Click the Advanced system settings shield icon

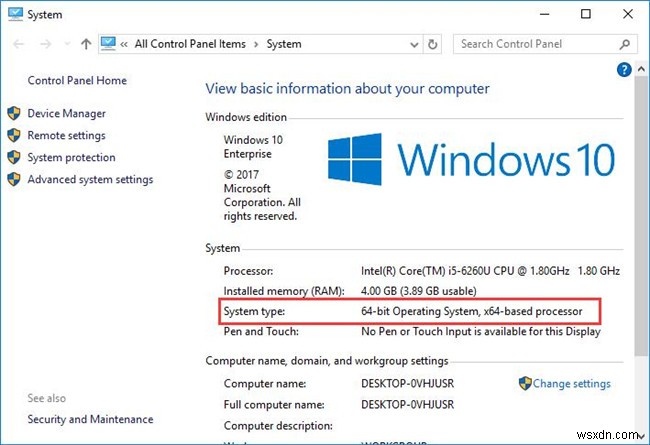(x=14, y=180)
